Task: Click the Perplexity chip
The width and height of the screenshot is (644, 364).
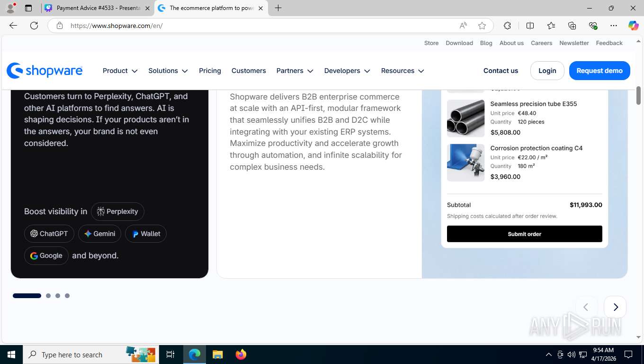Action: coord(117,211)
